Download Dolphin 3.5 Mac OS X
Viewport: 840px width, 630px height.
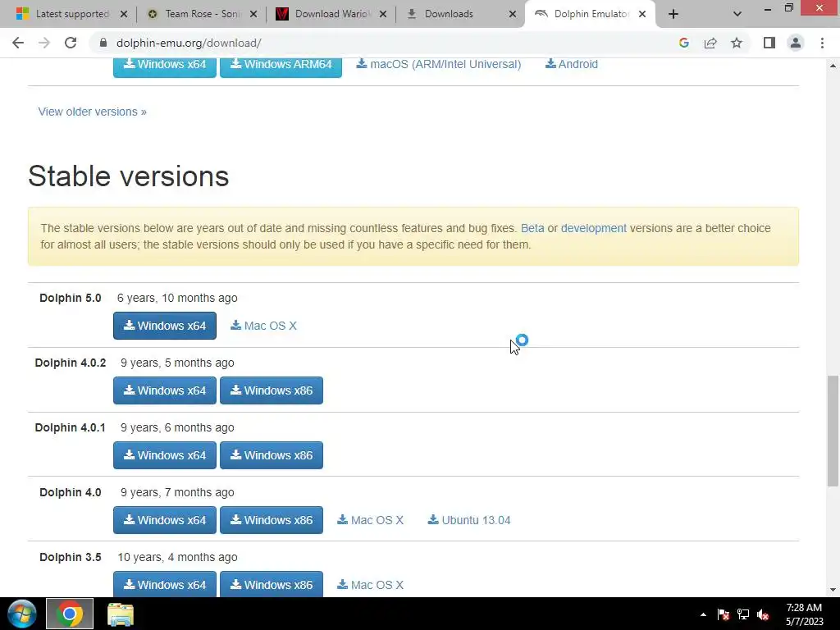(x=370, y=585)
